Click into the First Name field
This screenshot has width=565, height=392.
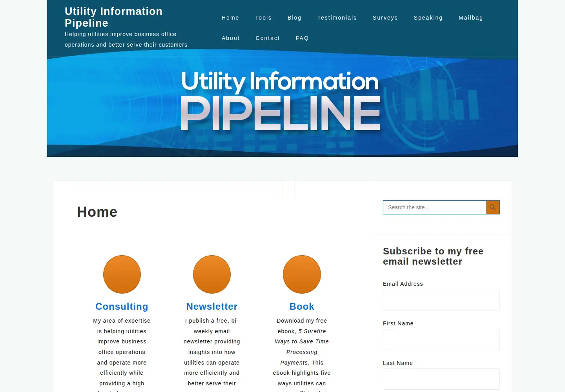pos(441,339)
